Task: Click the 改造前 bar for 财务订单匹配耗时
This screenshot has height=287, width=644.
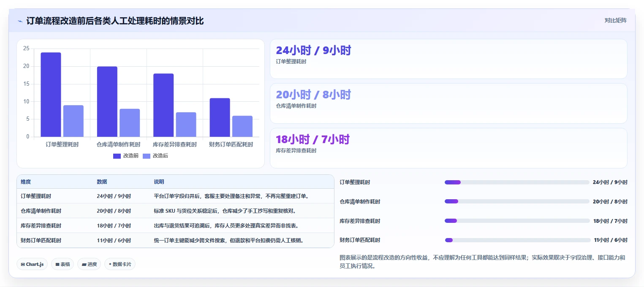Action: pyautogui.click(x=220, y=117)
